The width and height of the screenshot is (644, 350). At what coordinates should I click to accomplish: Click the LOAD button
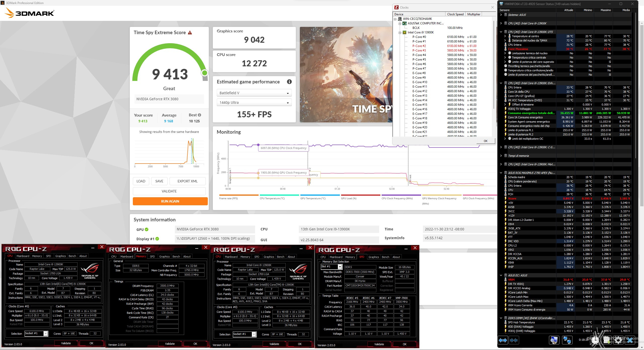tap(141, 181)
